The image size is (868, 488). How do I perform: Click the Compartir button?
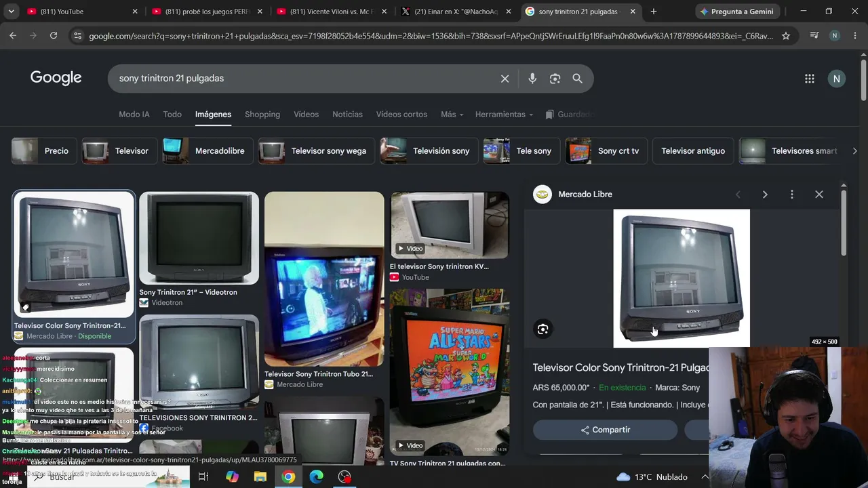[x=605, y=430]
